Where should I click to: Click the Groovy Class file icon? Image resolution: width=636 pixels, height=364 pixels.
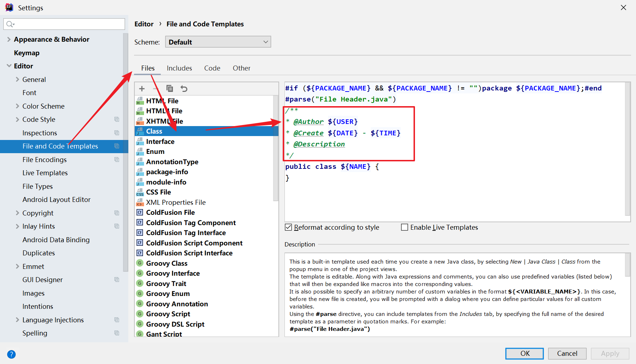click(x=140, y=263)
